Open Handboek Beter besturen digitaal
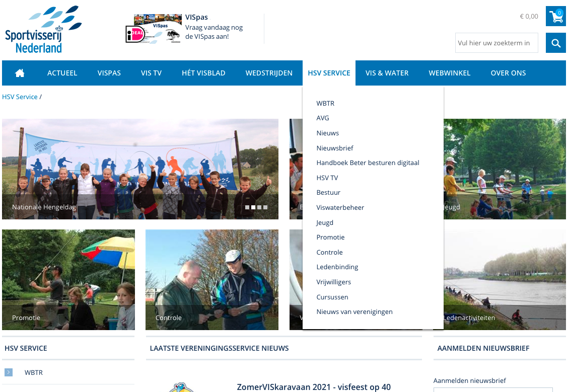 (x=368, y=163)
